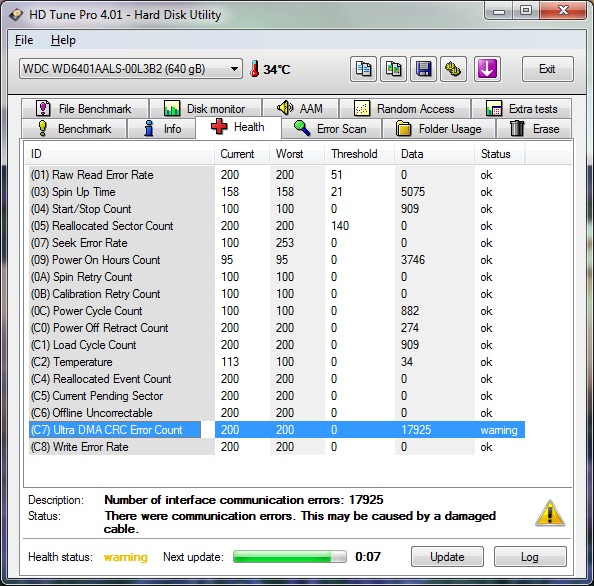
Task: Click the 34°C temperature reading
Action: [x=277, y=69]
